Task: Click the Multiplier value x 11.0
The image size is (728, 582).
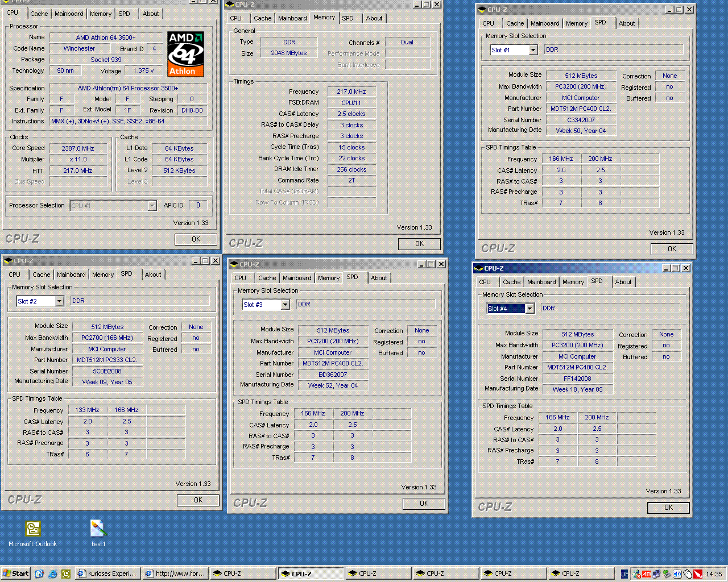Action: (78, 160)
